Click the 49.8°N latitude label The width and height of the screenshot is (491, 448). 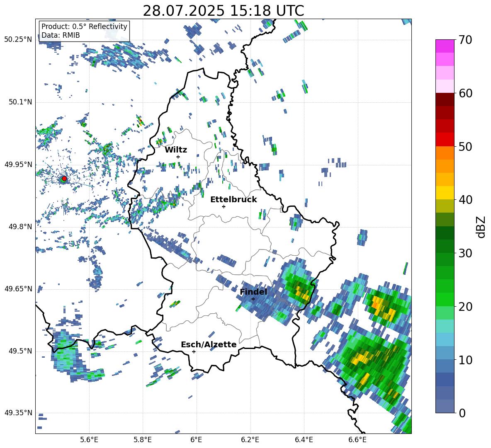[20, 227]
